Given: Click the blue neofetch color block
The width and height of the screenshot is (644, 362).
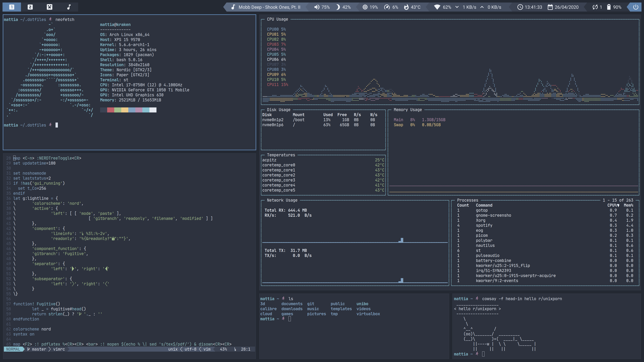Looking at the screenshot, I should 132,110.
